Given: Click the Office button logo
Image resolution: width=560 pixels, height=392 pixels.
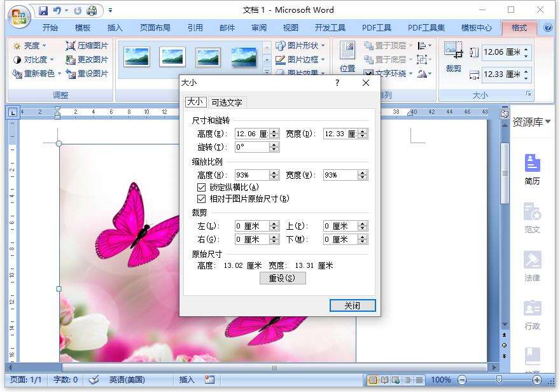Looking at the screenshot, I should pos(19,16).
